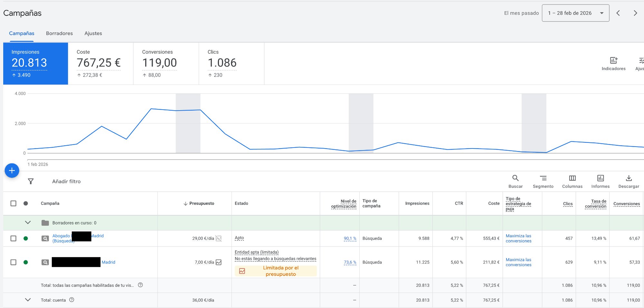Click the blue plus new campaign button

point(12,170)
